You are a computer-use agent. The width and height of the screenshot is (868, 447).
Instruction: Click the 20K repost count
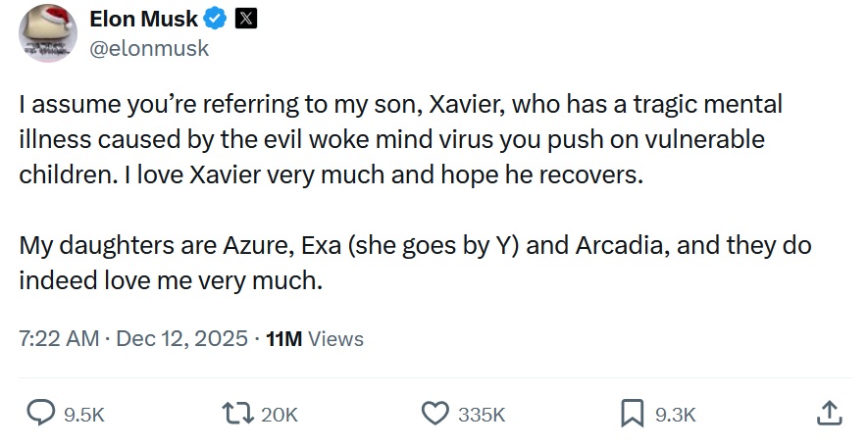tap(280, 416)
